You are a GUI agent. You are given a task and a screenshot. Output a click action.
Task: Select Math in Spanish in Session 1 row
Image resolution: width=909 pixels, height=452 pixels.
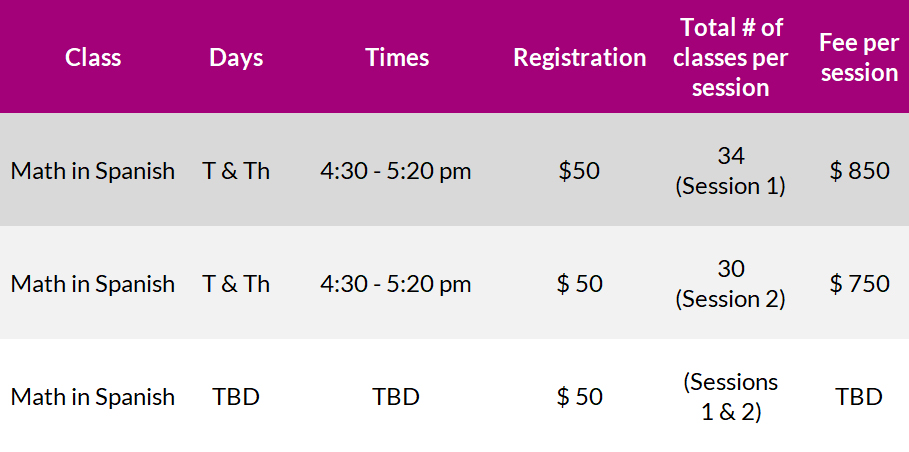(93, 171)
